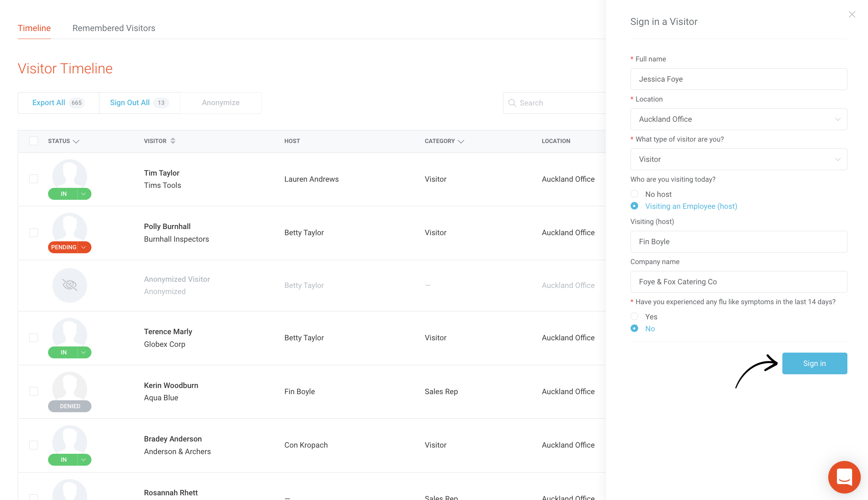Click the search magnifier icon
868x500 pixels.
(x=512, y=103)
